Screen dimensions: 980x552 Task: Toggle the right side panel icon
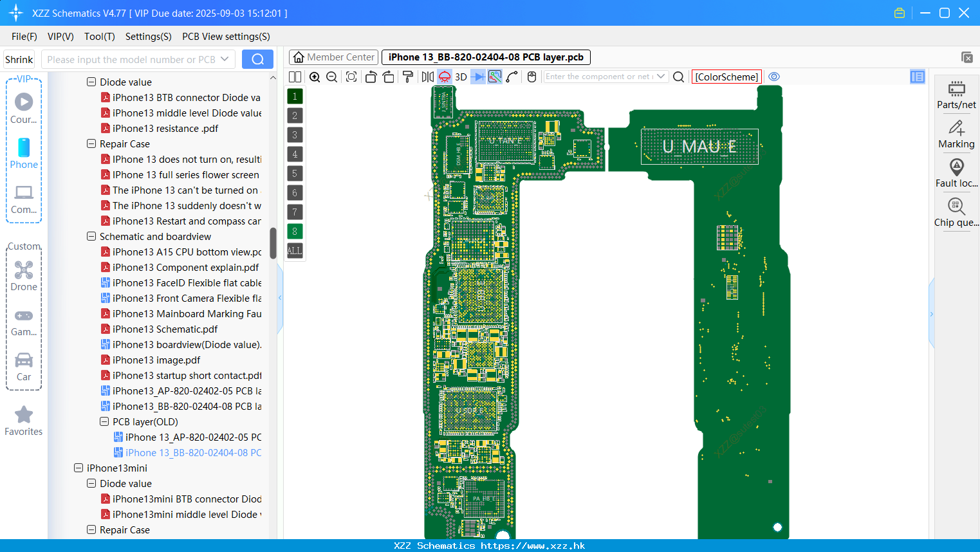click(918, 77)
